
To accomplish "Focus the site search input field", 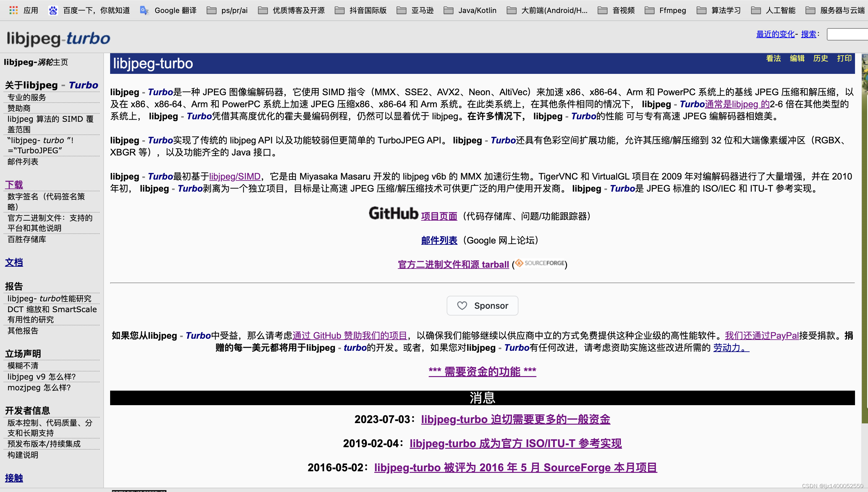I will pos(847,34).
